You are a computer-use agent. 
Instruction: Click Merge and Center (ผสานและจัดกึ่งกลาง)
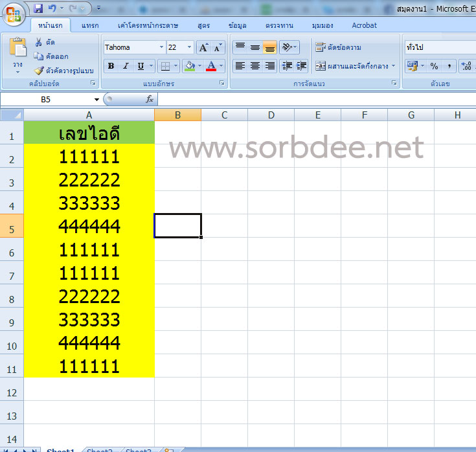352,66
